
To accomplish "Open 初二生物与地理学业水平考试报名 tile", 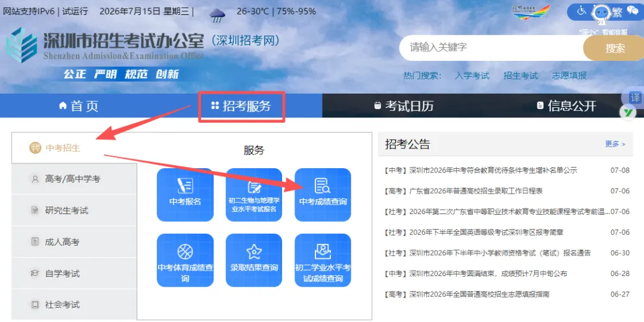I will (254, 194).
